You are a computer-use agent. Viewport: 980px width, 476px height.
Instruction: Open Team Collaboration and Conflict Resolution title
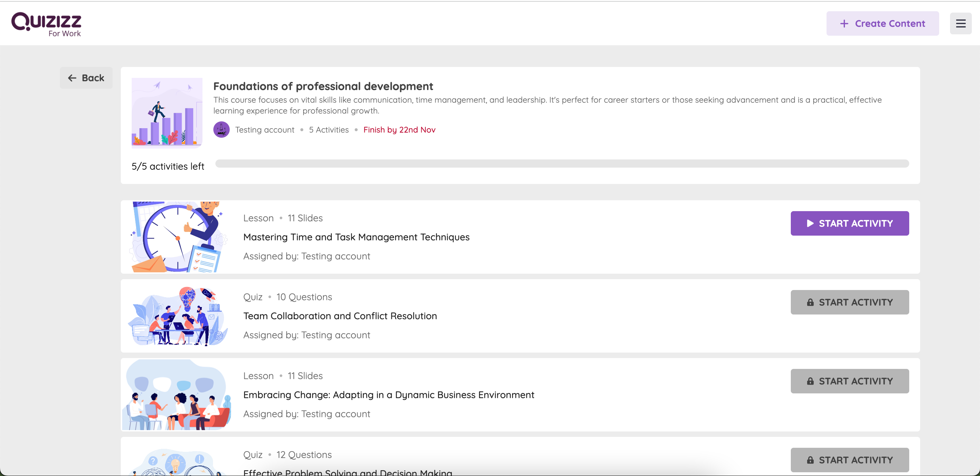pyautogui.click(x=340, y=316)
